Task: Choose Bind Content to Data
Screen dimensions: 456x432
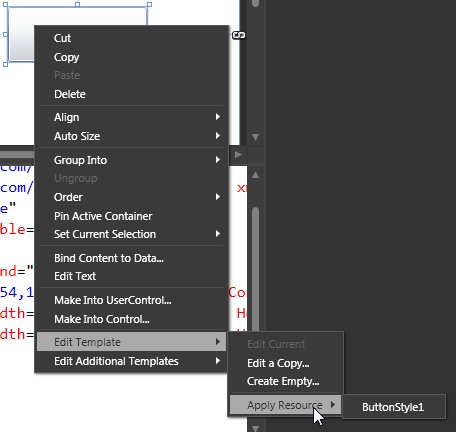Action: [x=131, y=258]
